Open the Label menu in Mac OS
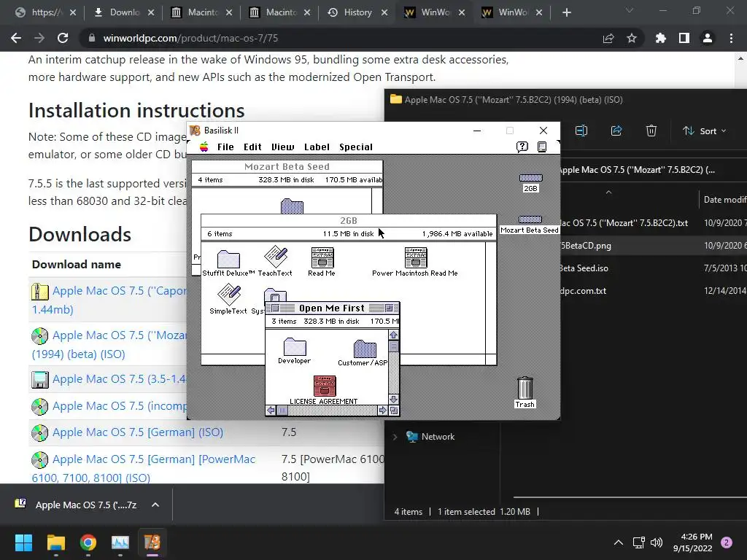 point(317,147)
